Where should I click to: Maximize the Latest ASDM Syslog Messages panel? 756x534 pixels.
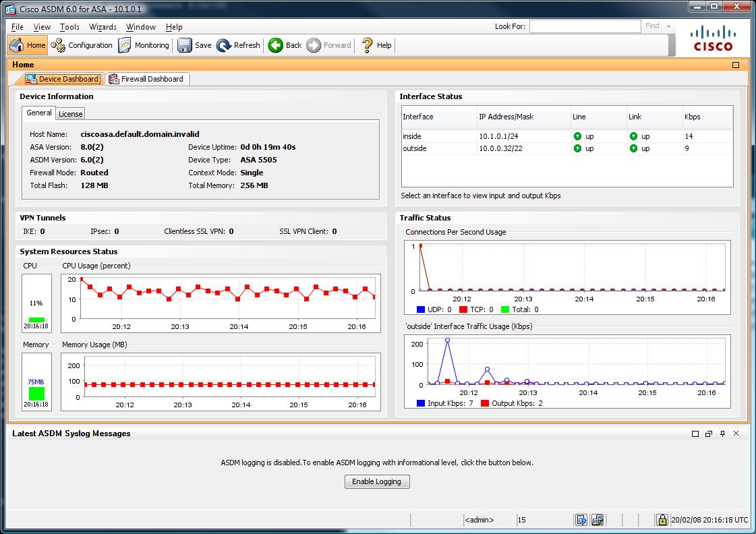tap(695, 434)
